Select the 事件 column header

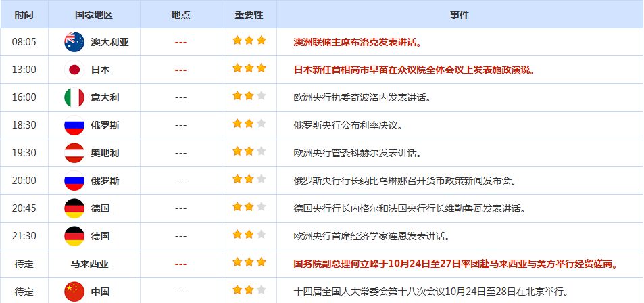[x=460, y=14]
